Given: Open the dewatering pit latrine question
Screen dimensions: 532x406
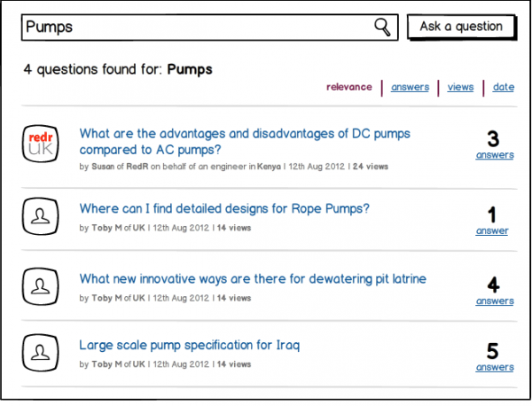Looking at the screenshot, I should (x=253, y=279).
